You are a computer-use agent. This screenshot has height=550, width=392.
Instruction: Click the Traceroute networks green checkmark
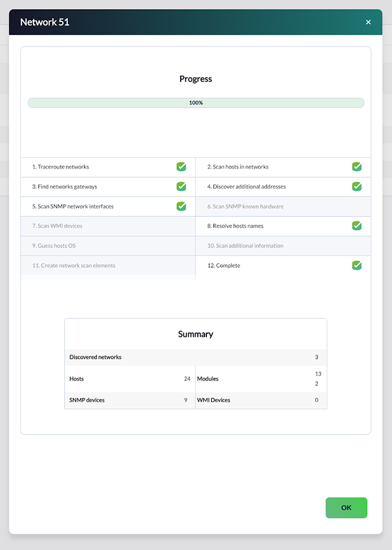tap(181, 167)
